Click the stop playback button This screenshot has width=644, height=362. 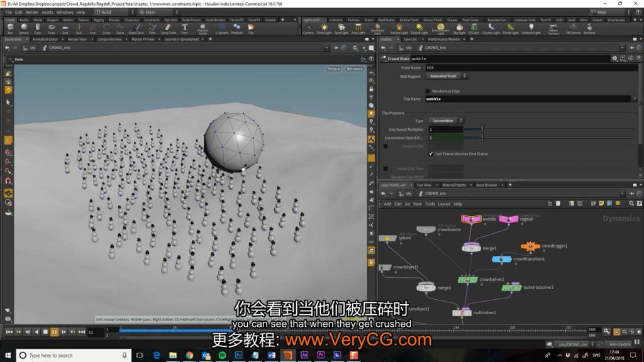(x=45, y=332)
